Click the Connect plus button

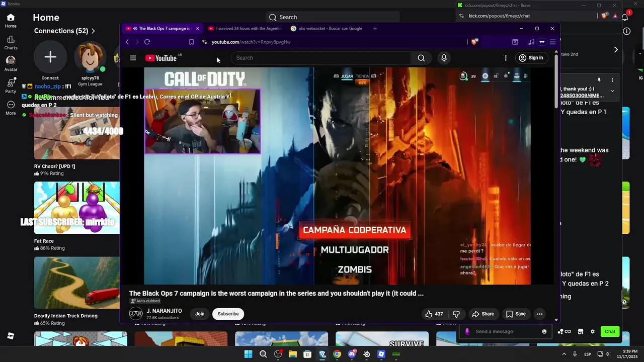50,57
